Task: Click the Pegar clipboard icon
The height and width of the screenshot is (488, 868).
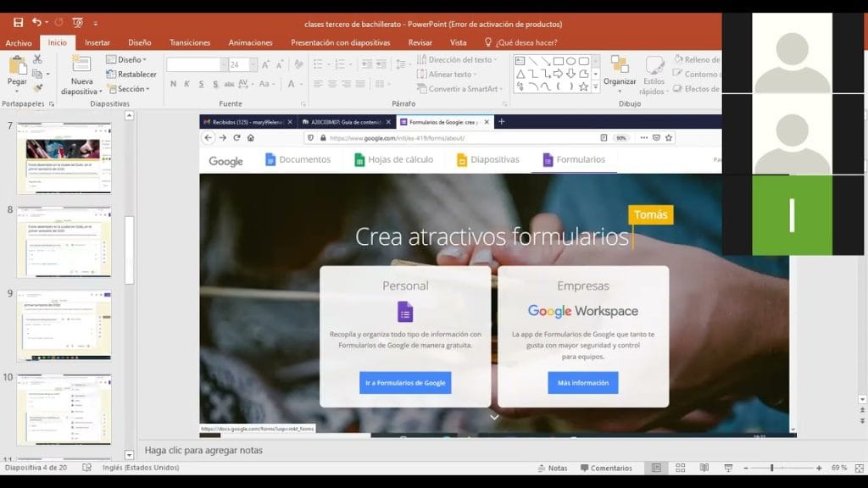Action: 17,69
